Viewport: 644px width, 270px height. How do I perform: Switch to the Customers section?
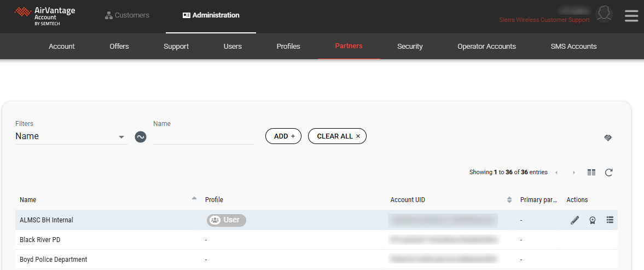(127, 15)
